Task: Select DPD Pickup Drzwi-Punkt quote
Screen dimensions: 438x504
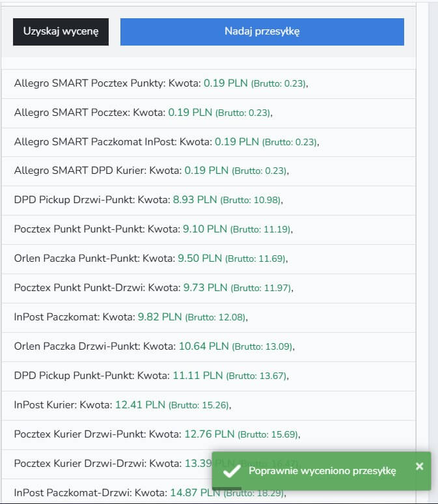Action: point(148,200)
